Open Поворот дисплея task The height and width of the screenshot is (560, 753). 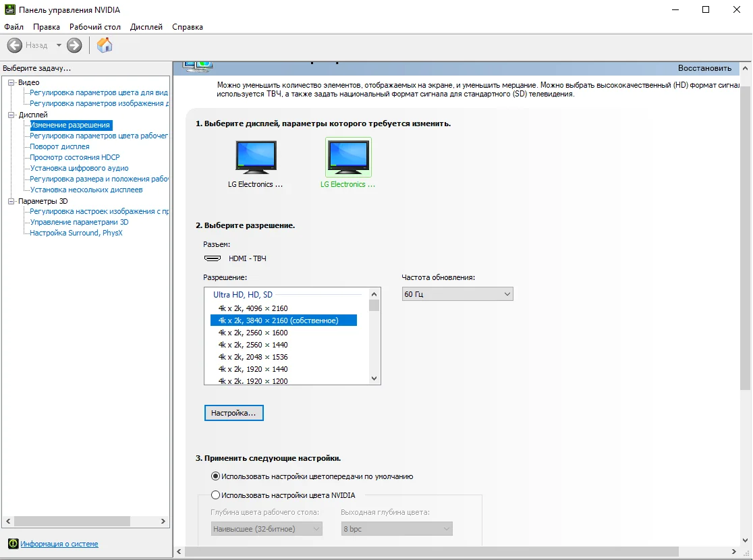59,146
